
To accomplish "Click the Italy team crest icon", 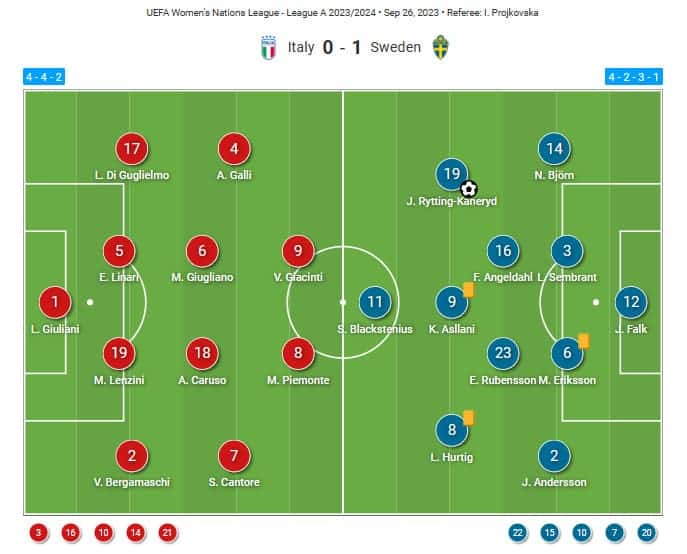I will (267, 47).
